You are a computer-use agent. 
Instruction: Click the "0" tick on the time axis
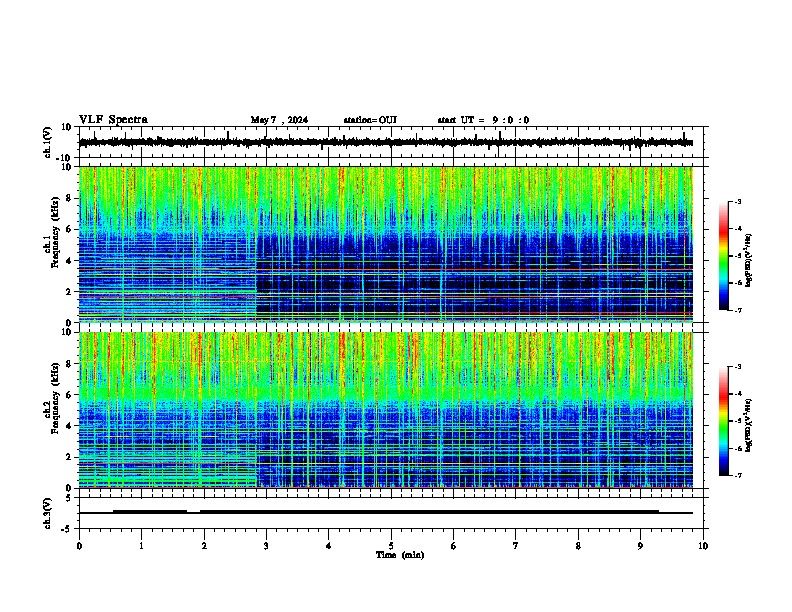point(79,546)
